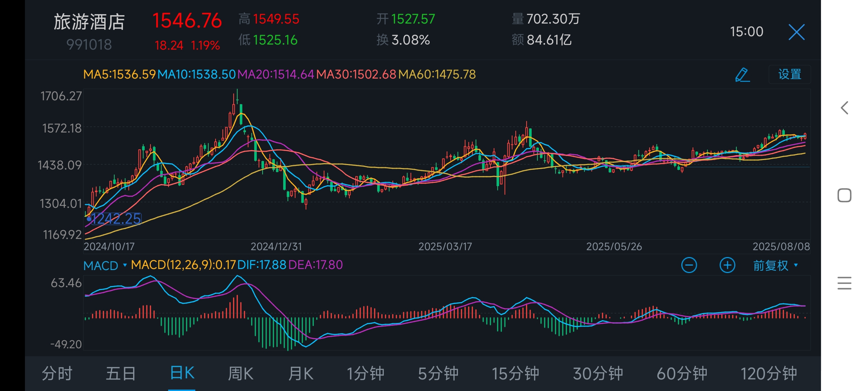Tap the MA10:1538.50 indicator label
Image resolution: width=868 pixels, height=391 pixels.
[196, 74]
